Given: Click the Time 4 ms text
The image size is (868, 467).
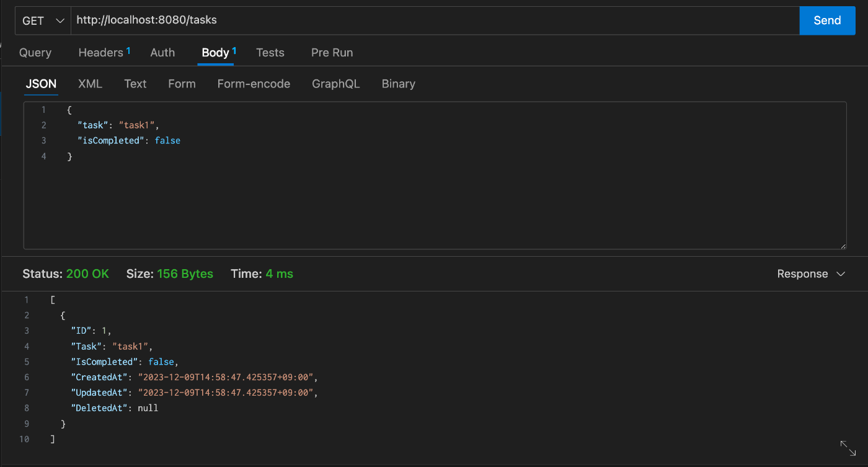Looking at the screenshot, I should (262, 274).
